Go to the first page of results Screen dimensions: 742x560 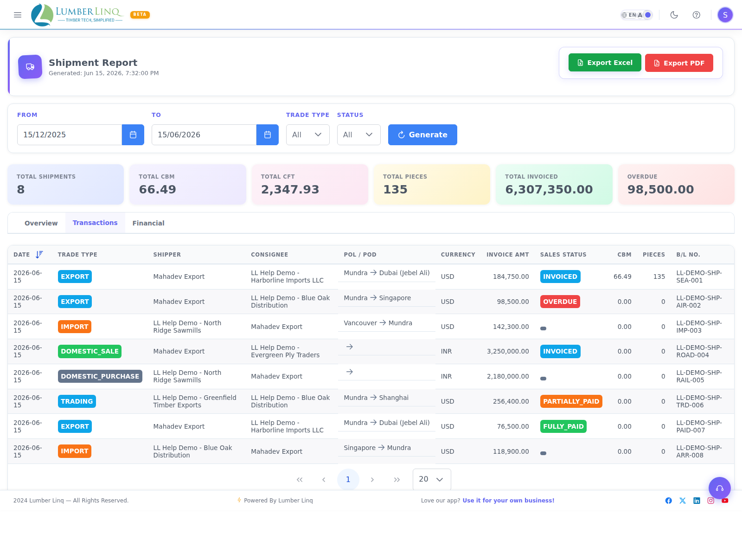click(300, 480)
